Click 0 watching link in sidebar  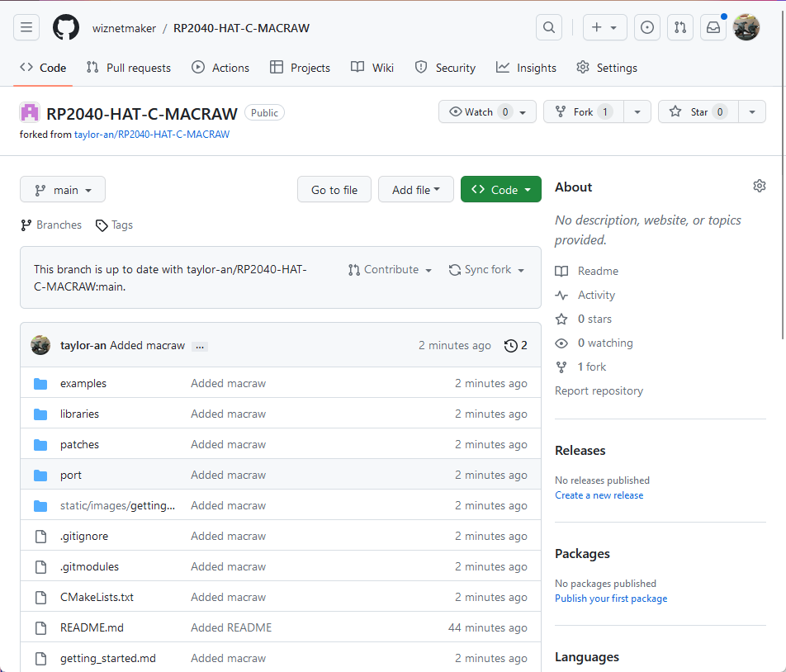(594, 343)
